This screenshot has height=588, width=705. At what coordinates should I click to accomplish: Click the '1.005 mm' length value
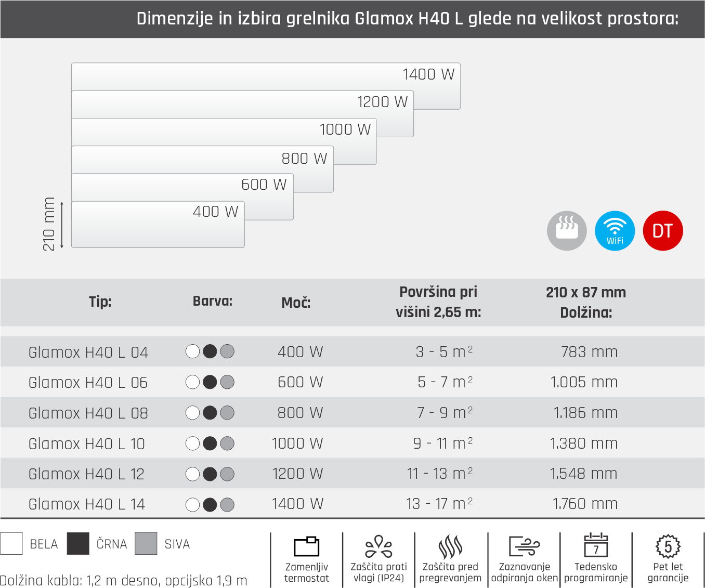point(584,382)
